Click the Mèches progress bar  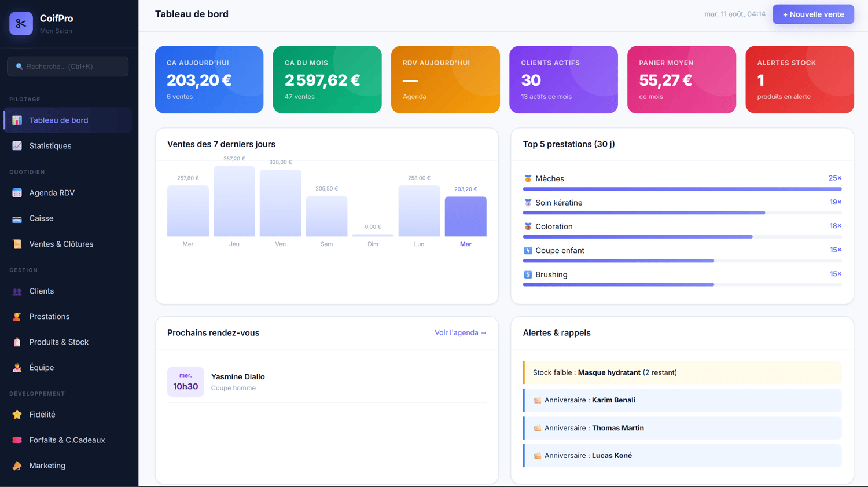pyautogui.click(x=682, y=189)
